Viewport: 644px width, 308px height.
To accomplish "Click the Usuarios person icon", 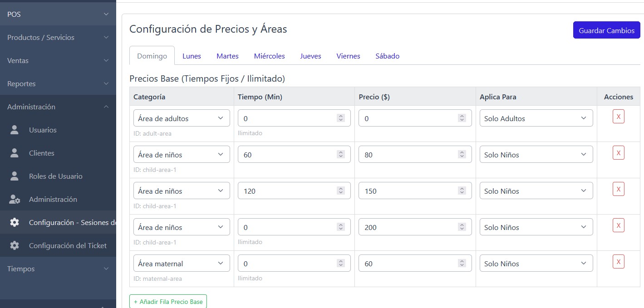I will (15, 130).
